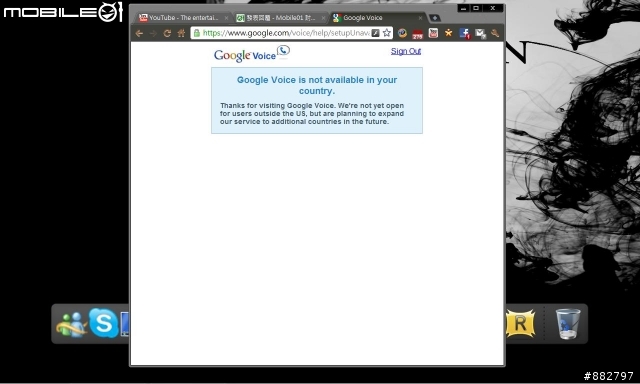The image size is (640, 384).
Task: Minimize the Chrome window
Action: point(463,8)
